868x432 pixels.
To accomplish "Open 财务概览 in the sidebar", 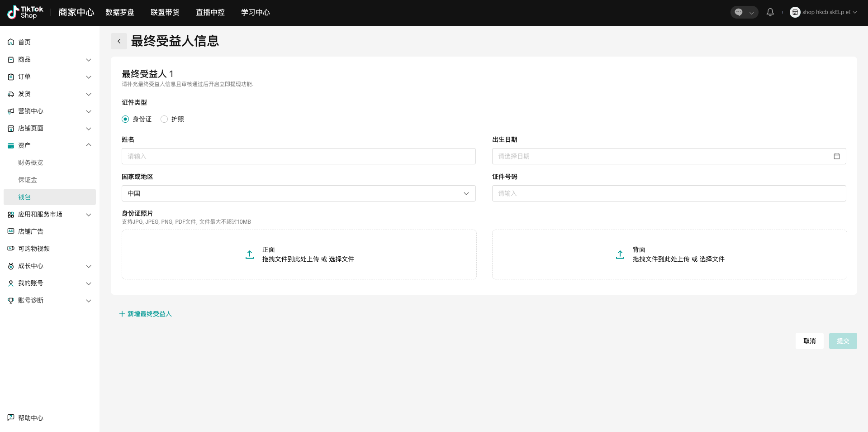I will point(31,163).
